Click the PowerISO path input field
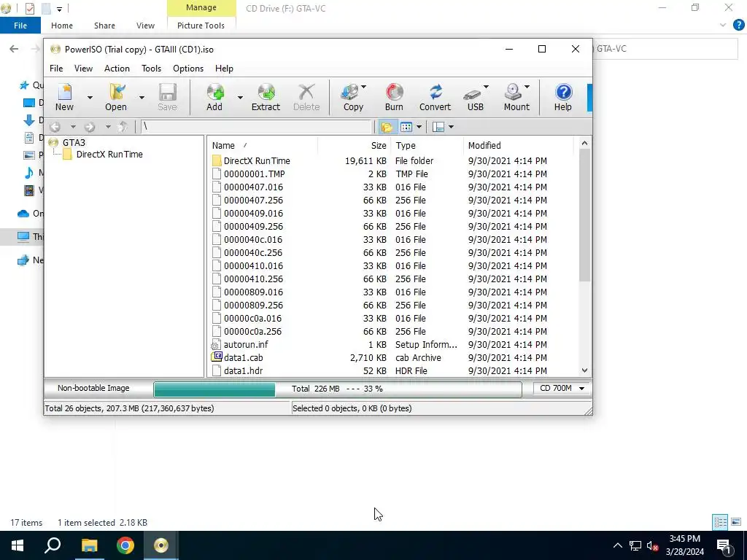Screen dimensions: 747x560 (256, 127)
